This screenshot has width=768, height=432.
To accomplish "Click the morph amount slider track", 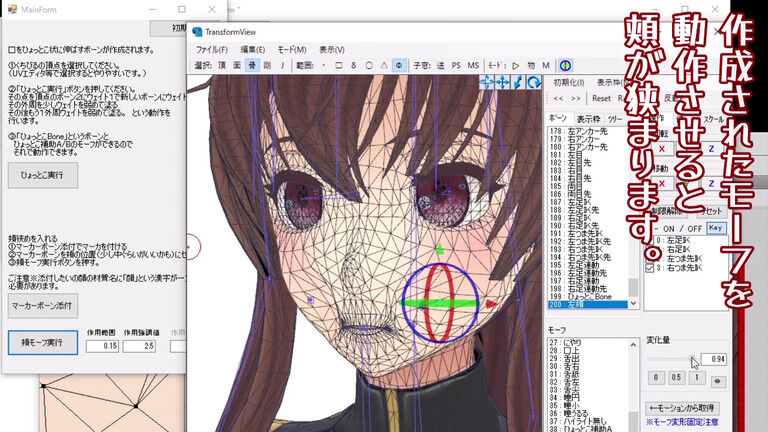I will 671,359.
